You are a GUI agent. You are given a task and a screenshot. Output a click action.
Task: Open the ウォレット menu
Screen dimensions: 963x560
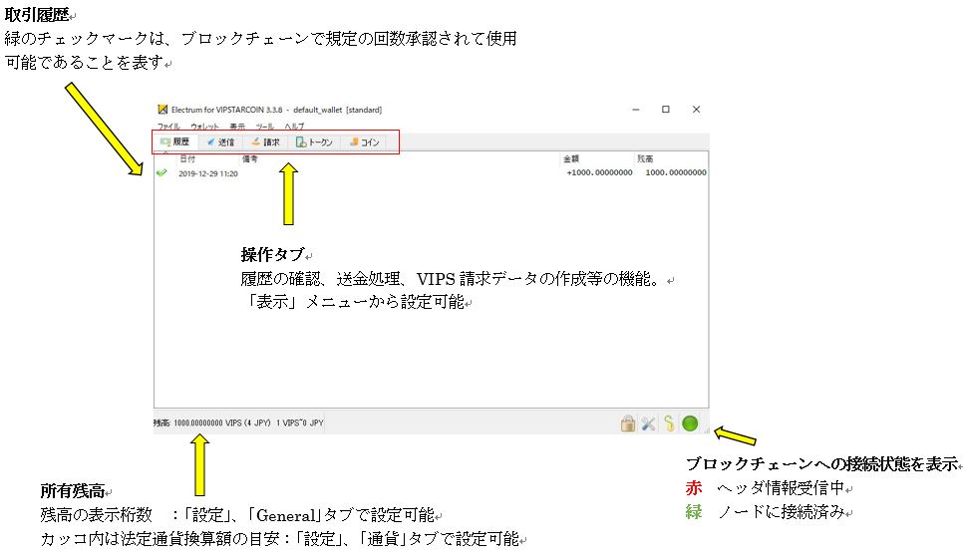[204, 127]
